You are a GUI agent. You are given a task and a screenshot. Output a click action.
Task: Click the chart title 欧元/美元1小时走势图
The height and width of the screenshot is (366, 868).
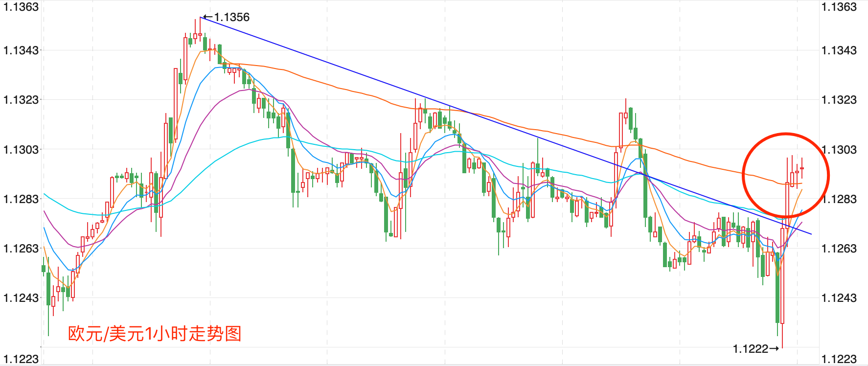tap(155, 334)
